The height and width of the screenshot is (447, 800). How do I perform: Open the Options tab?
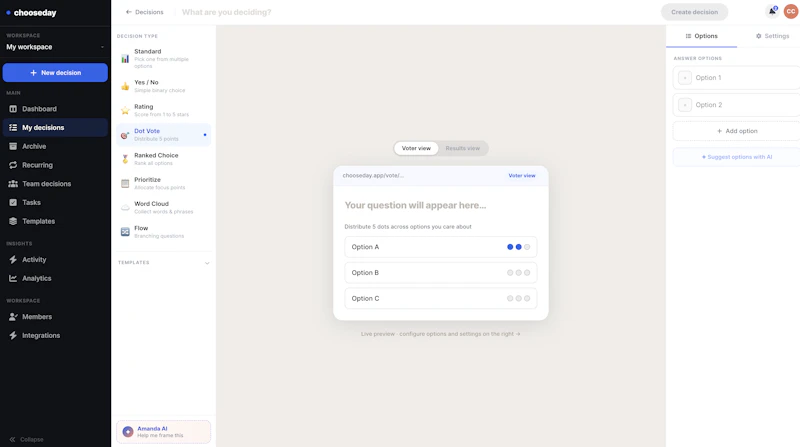(x=702, y=36)
